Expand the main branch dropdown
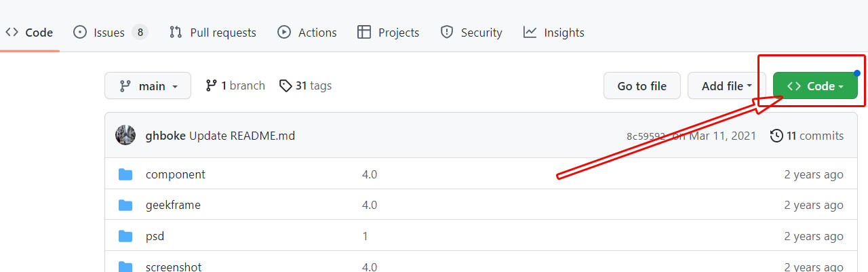The width and height of the screenshot is (868, 272). 148,85
